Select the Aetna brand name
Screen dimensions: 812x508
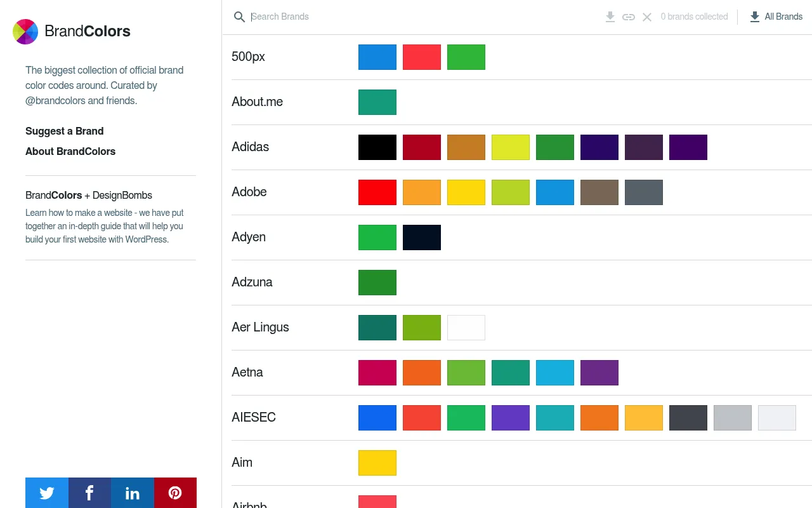(x=247, y=372)
